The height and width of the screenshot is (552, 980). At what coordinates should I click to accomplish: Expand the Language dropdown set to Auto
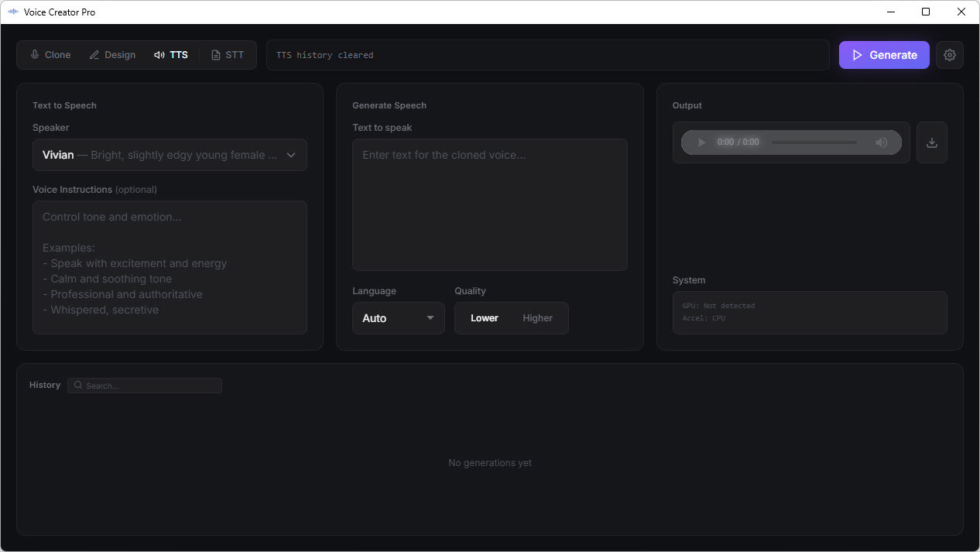398,317
